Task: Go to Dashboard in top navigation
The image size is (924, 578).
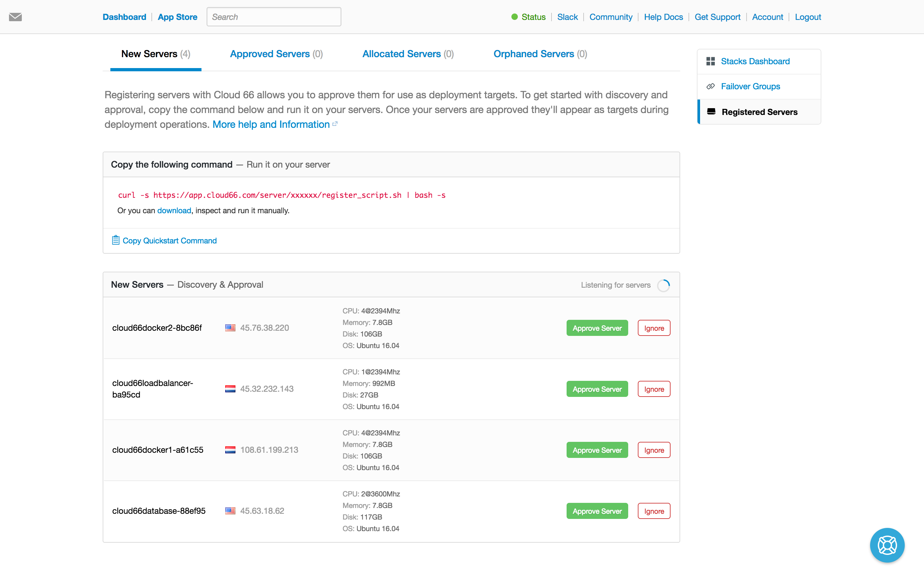Action: pos(124,17)
